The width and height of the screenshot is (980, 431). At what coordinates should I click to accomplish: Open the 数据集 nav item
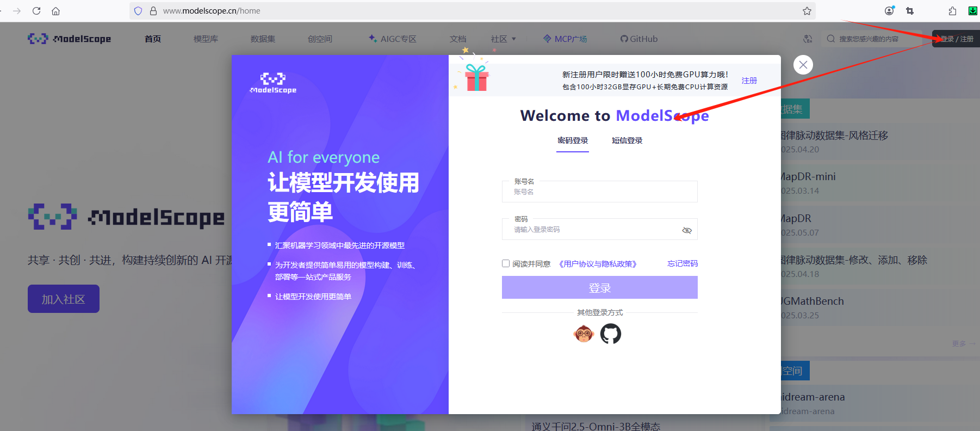pos(263,39)
